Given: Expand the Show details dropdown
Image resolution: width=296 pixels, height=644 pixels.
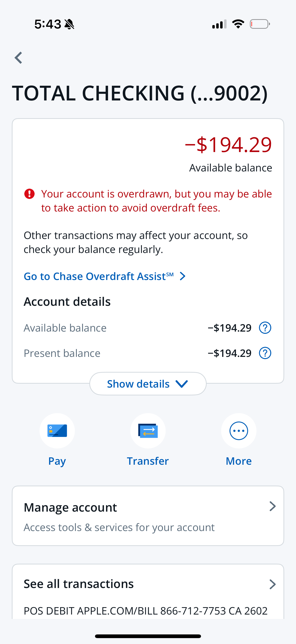Looking at the screenshot, I should [148, 384].
